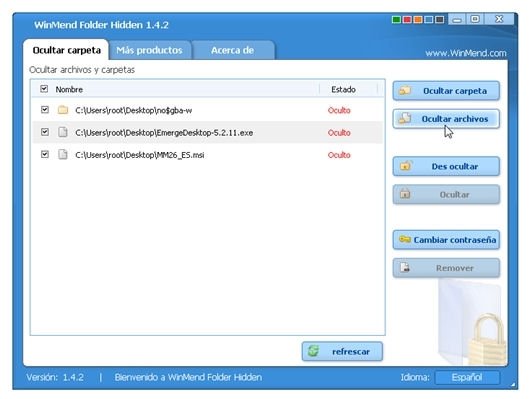This screenshot has width=529, height=399.
Task: Click the folder icon on Ocultar carpeta button
Action: click(405, 90)
